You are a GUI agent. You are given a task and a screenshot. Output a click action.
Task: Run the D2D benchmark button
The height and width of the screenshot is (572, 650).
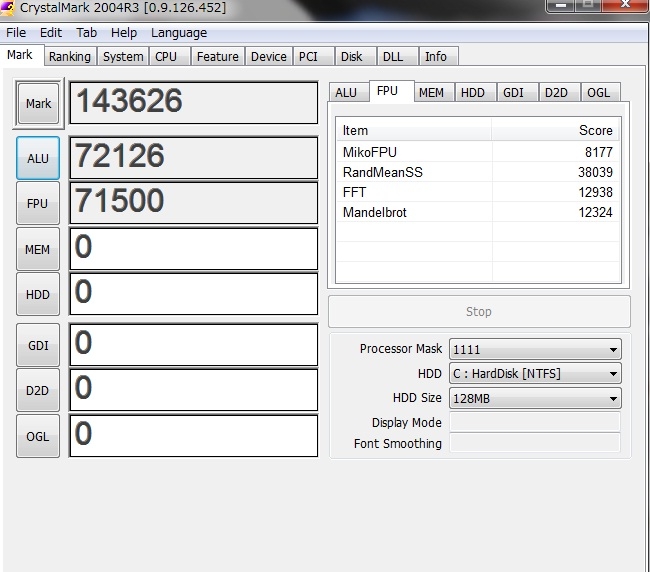[38, 390]
